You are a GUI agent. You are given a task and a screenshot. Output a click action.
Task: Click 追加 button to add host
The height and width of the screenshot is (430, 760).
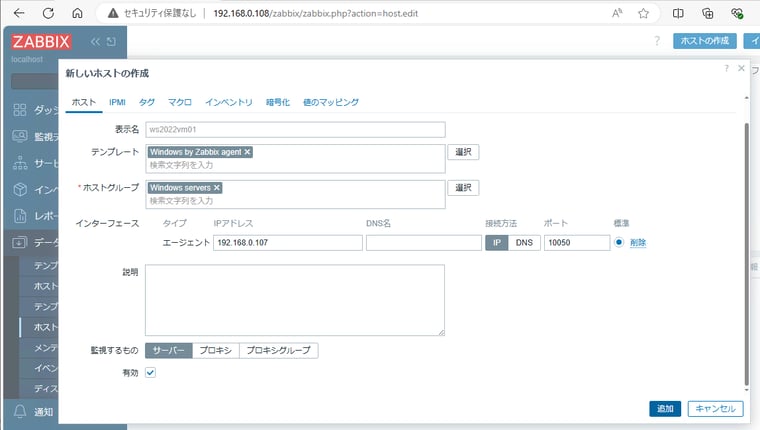[665, 409]
